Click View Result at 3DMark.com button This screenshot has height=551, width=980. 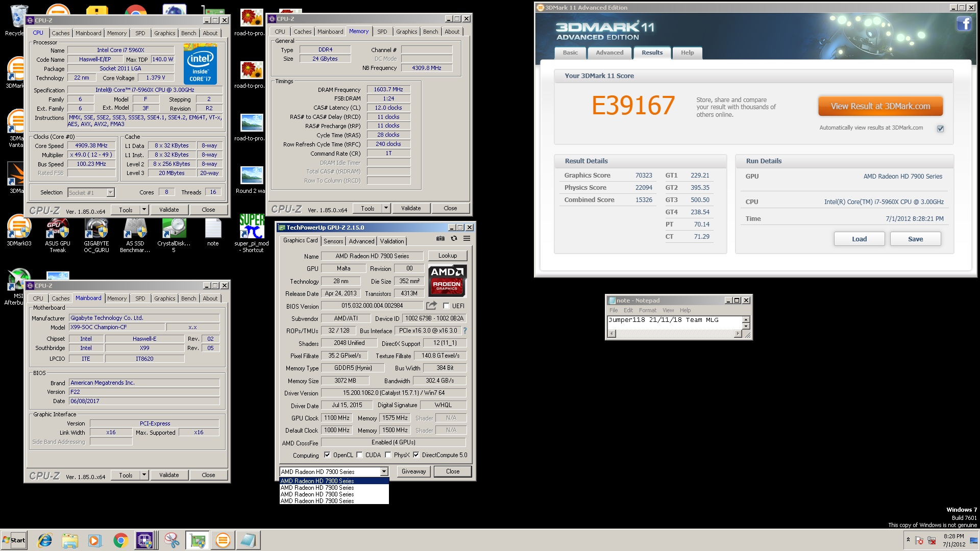880,106
